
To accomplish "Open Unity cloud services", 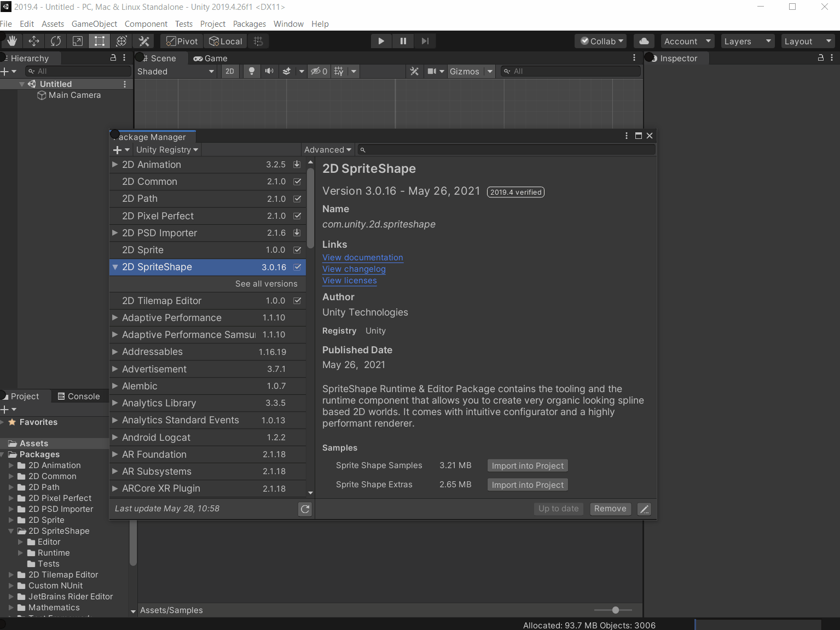I will coord(644,41).
